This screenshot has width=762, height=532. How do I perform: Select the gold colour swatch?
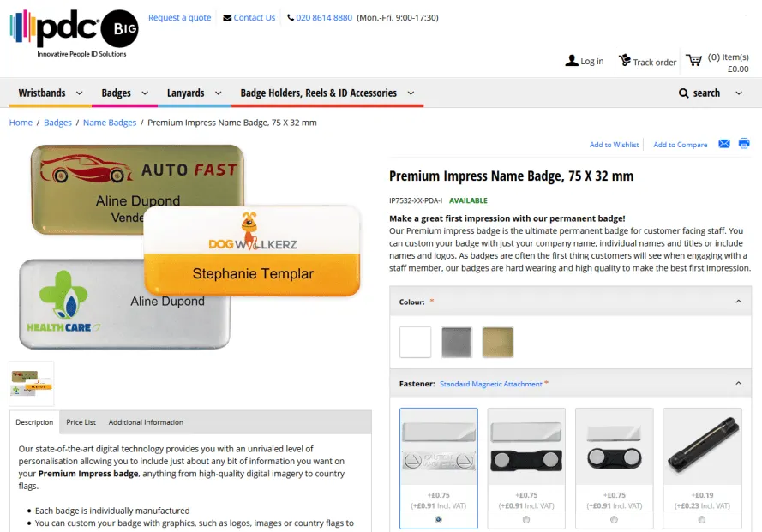pos(498,342)
